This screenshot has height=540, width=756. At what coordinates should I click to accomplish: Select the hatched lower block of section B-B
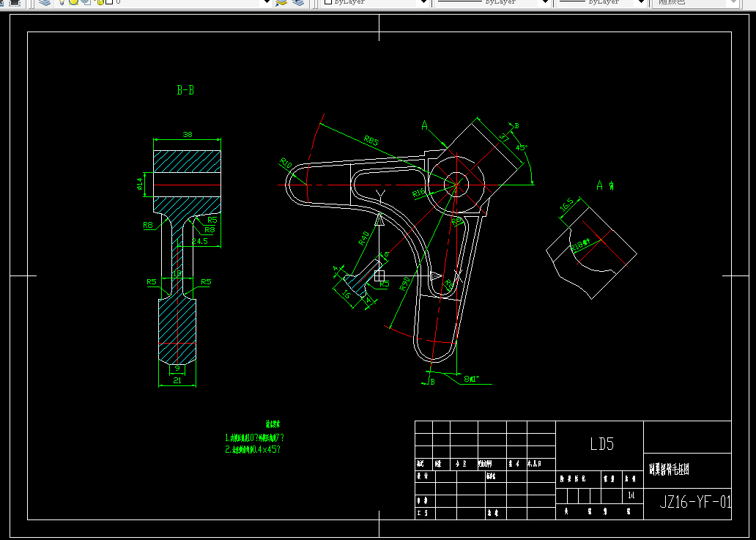pos(177,331)
